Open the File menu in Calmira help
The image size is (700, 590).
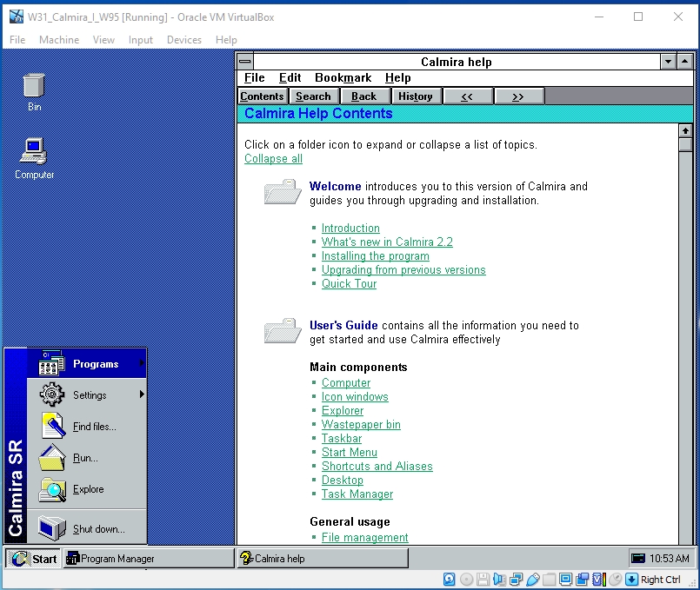(x=255, y=77)
